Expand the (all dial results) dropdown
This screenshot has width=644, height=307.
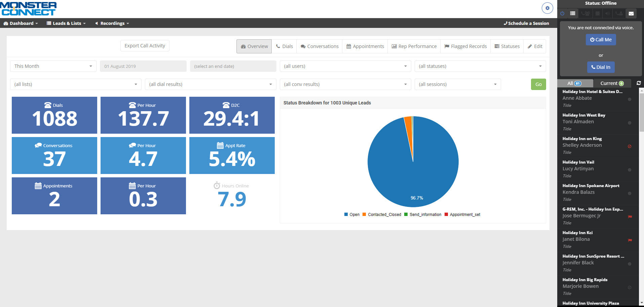tap(210, 84)
